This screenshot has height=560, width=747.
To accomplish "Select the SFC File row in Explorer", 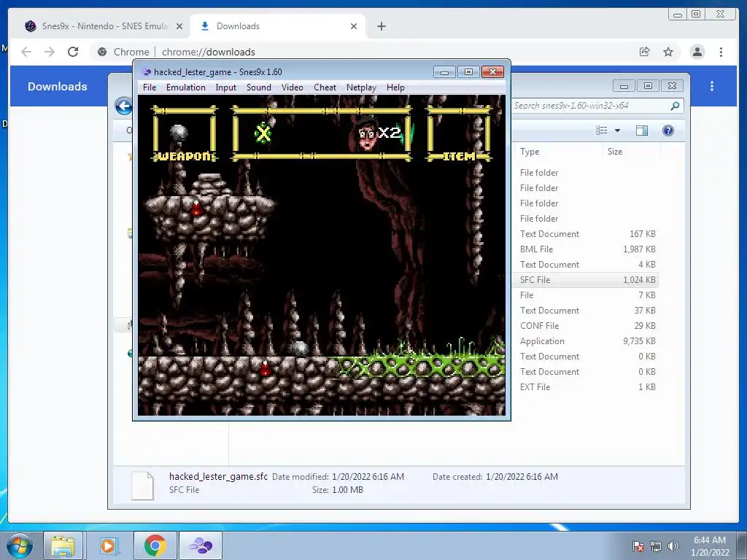I will click(x=587, y=279).
